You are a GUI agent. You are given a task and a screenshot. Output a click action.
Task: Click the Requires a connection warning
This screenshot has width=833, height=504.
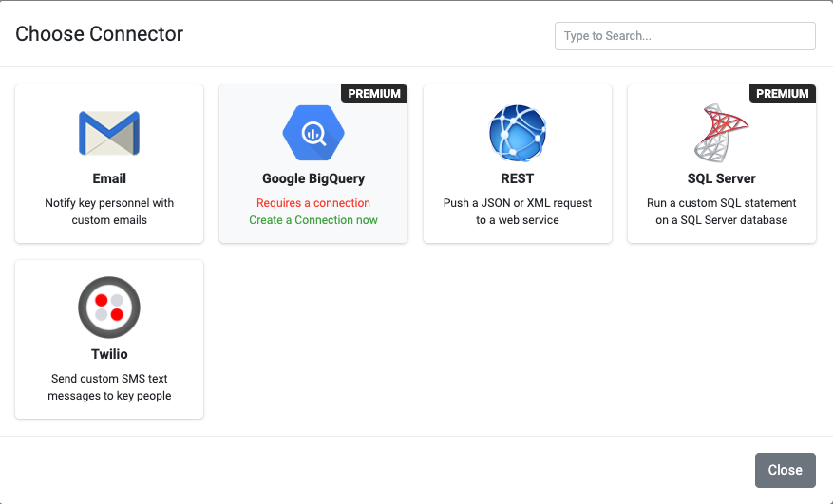[313, 203]
